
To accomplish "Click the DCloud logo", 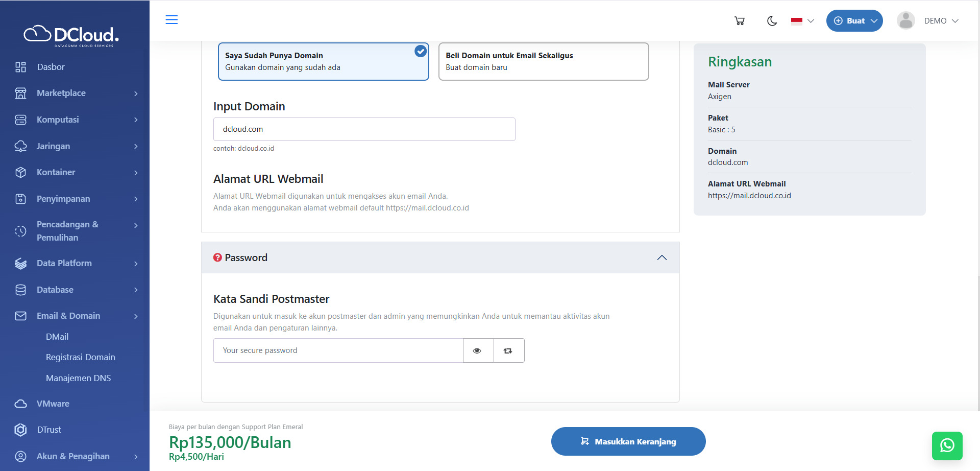I will 71,35.
